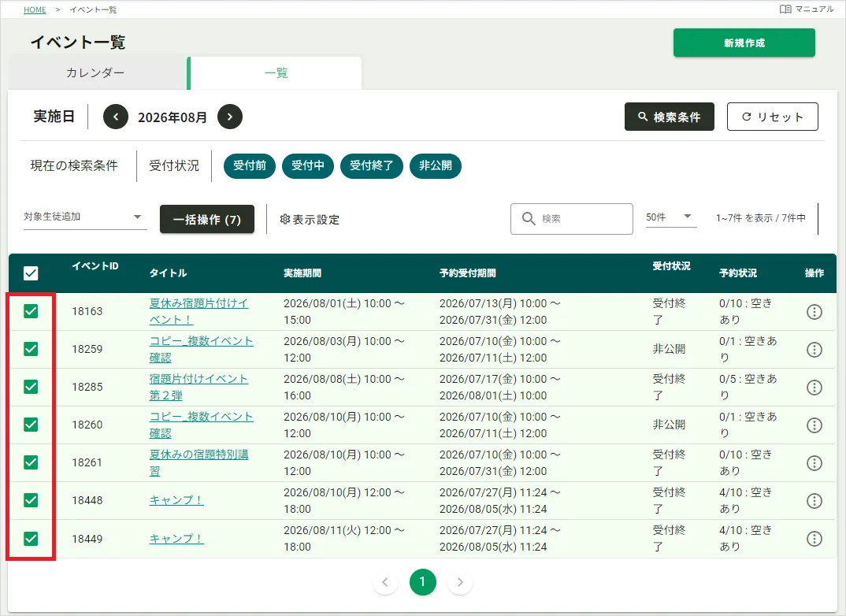The image size is (846, 616).
Task: Uncheck event 18261 checkbox
Action: [31, 462]
